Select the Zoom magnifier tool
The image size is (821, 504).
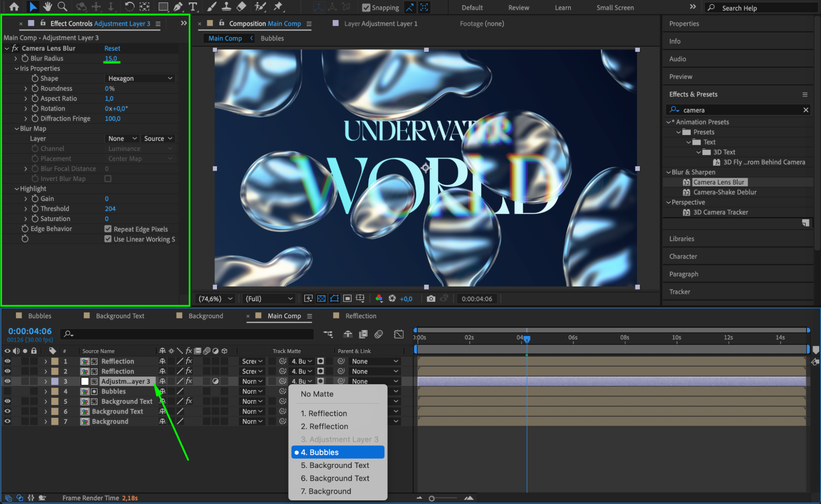(62, 7)
